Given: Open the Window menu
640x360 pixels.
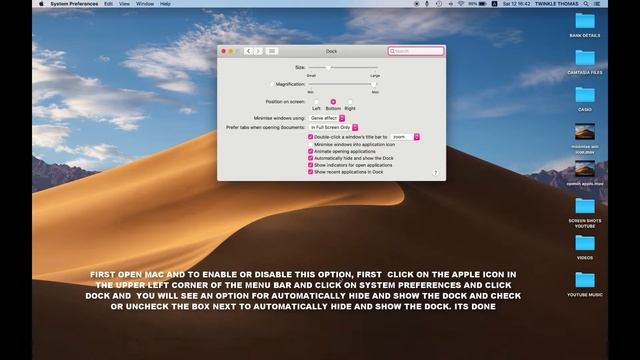Looking at the screenshot, I should [x=145, y=4].
